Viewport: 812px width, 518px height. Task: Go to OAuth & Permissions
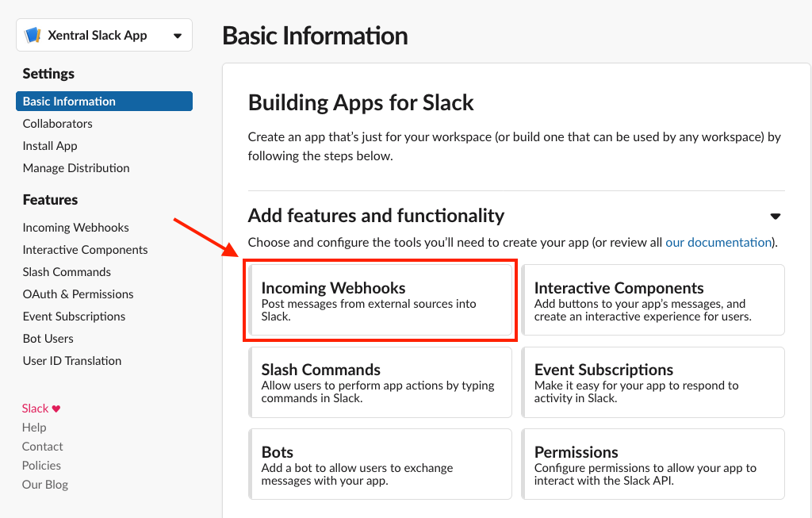(78, 294)
